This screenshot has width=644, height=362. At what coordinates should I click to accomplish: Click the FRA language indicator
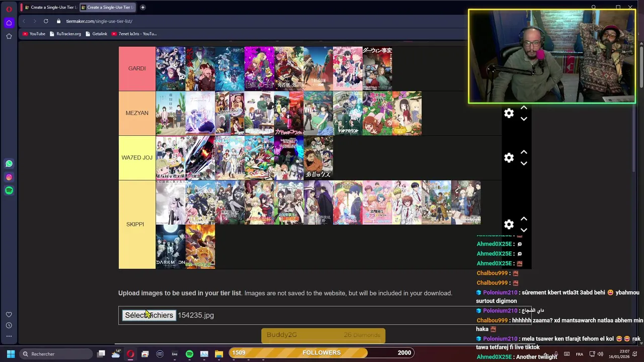[x=579, y=354]
